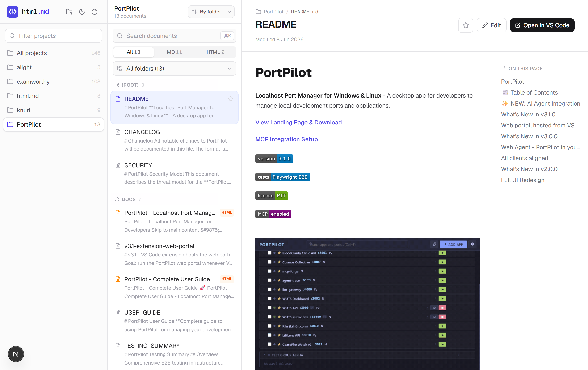Click PortPilot in the breadcrumb

273,12
